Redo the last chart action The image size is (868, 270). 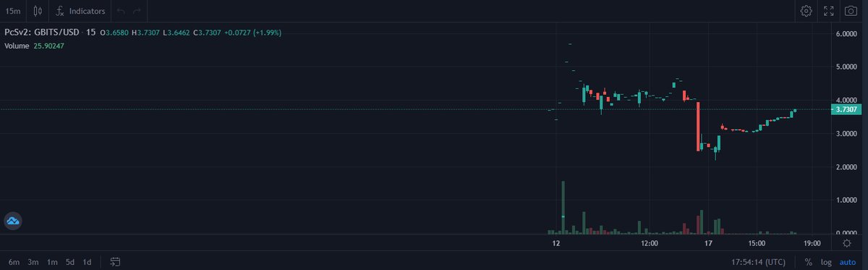[x=137, y=11]
